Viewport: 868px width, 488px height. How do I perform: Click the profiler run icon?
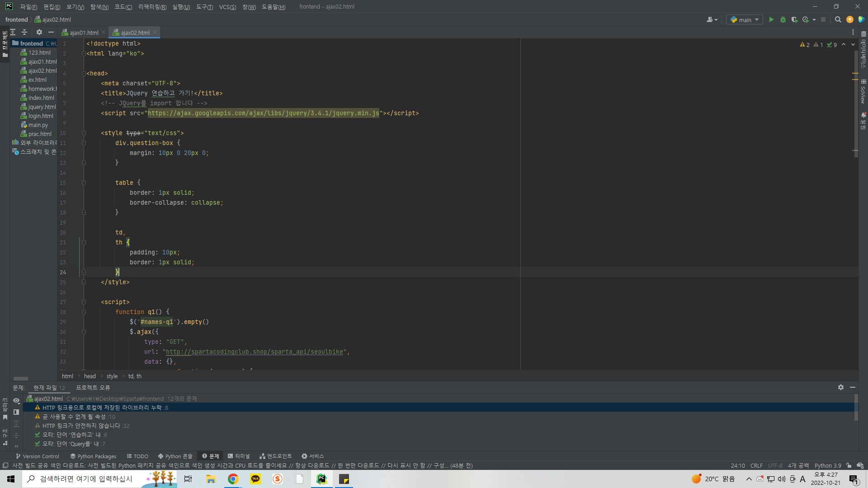(x=806, y=20)
